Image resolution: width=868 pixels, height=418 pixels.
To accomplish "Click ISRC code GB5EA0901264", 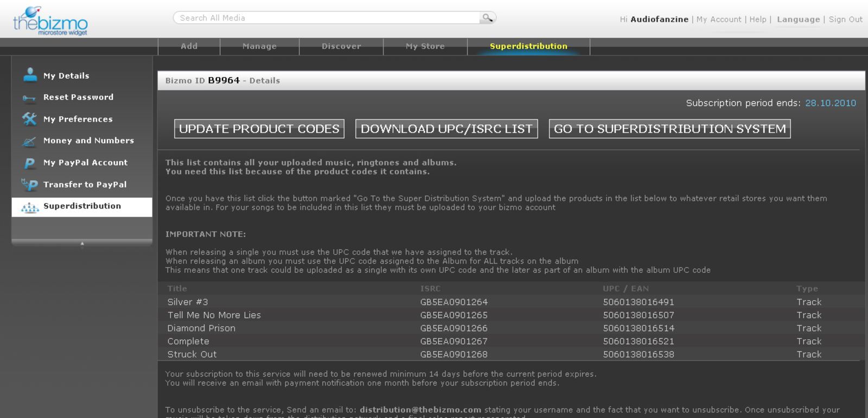I will pyautogui.click(x=454, y=302).
